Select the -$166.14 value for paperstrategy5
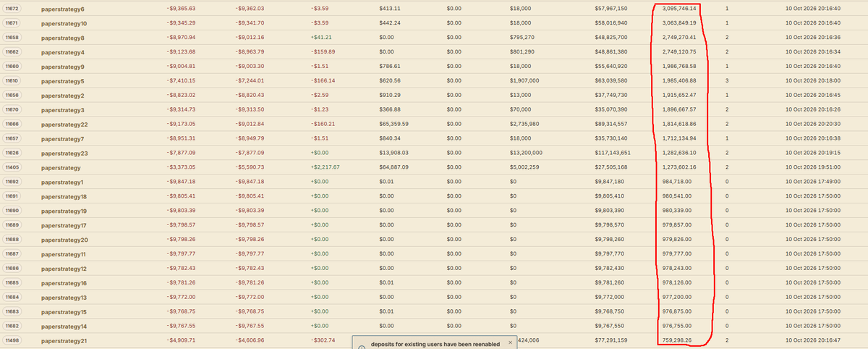The height and width of the screenshot is (349, 868). click(322, 80)
